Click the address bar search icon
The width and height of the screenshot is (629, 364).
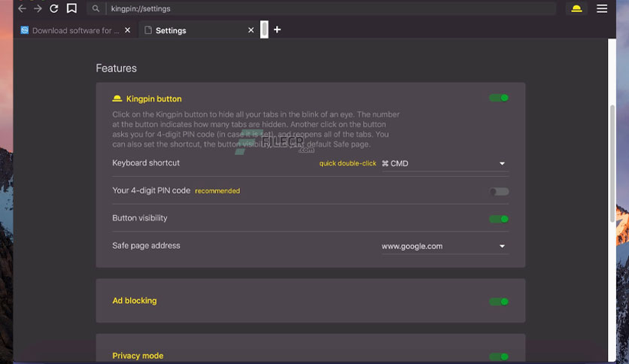tap(96, 8)
